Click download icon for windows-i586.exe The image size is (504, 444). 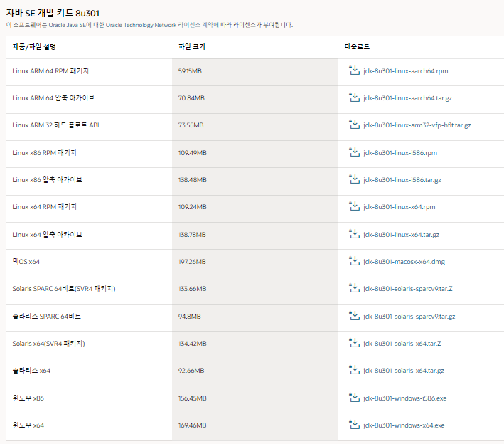click(x=354, y=397)
